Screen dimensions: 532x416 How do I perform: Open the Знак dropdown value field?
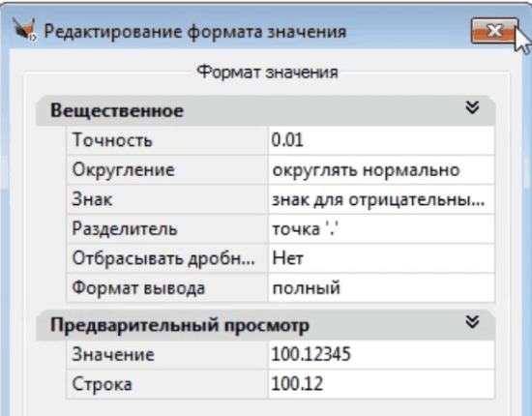tap(381, 199)
